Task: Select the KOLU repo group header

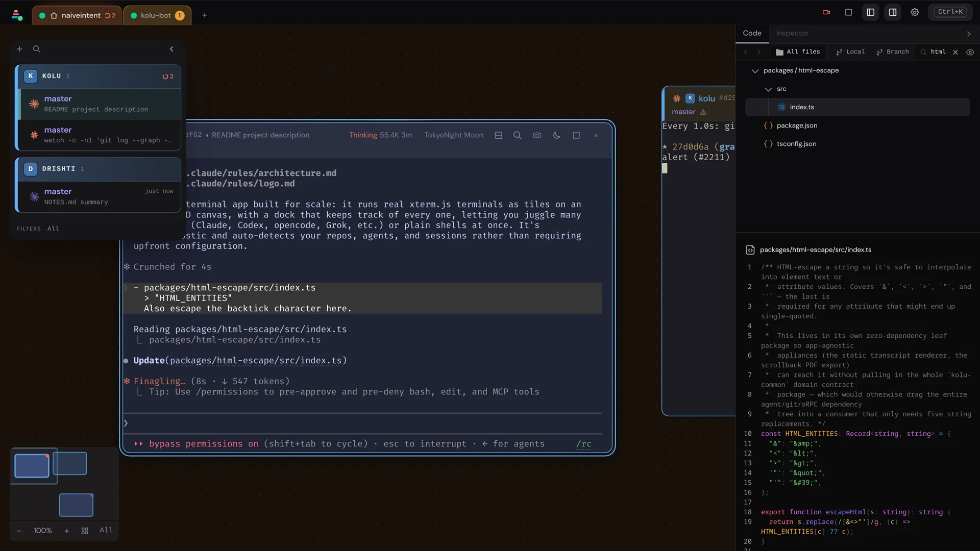Action: [x=99, y=76]
